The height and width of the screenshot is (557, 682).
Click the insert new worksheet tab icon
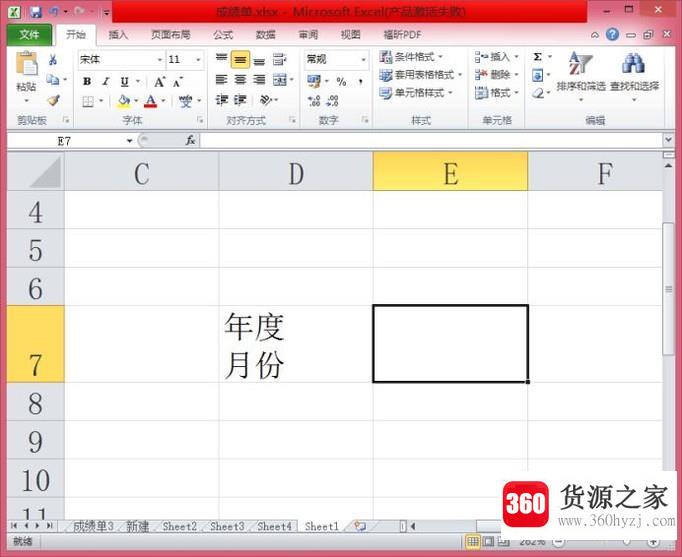click(359, 526)
